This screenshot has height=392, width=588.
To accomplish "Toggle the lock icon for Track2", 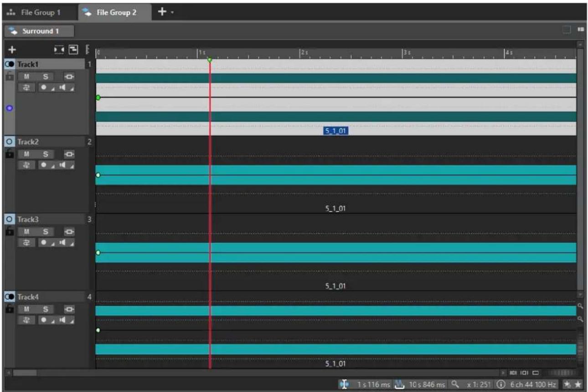I will (9, 154).
